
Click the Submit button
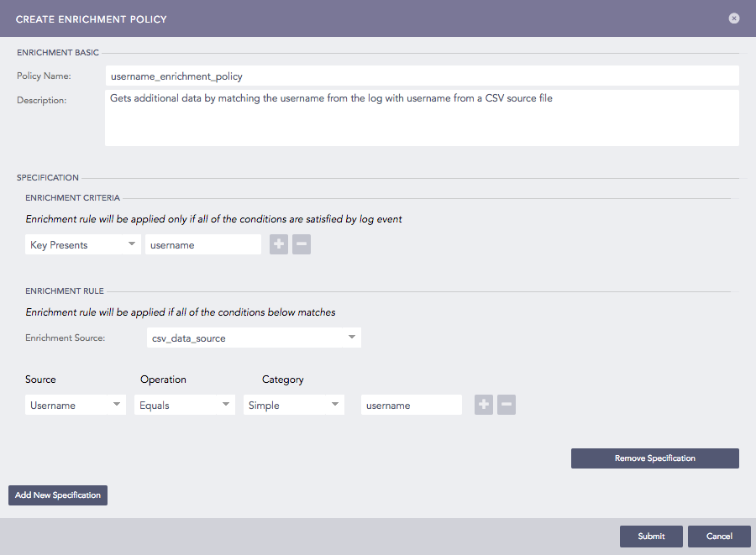pos(651,536)
